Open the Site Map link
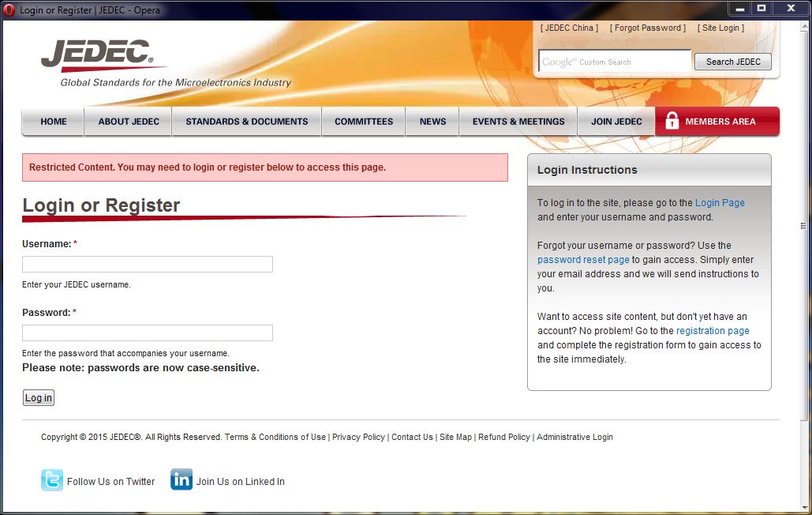Screen dimensions: 812x515 [x=456, y=437]
